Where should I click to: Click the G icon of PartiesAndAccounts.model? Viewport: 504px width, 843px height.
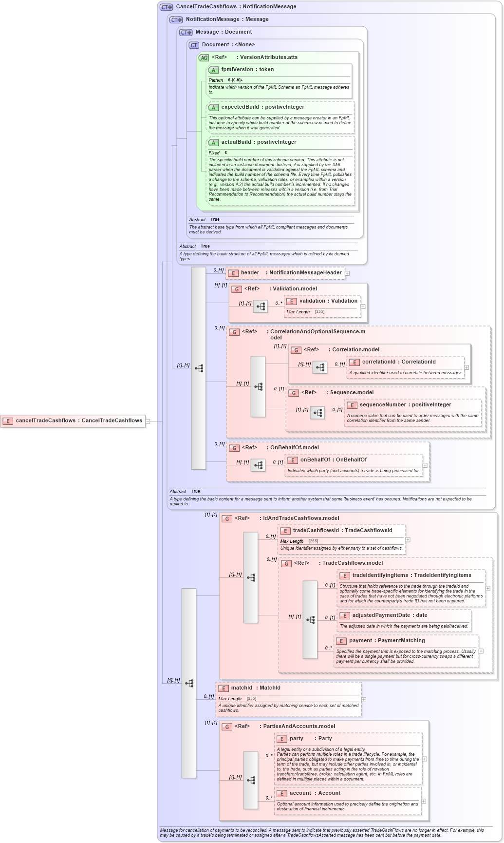click(x=226, y=727)
